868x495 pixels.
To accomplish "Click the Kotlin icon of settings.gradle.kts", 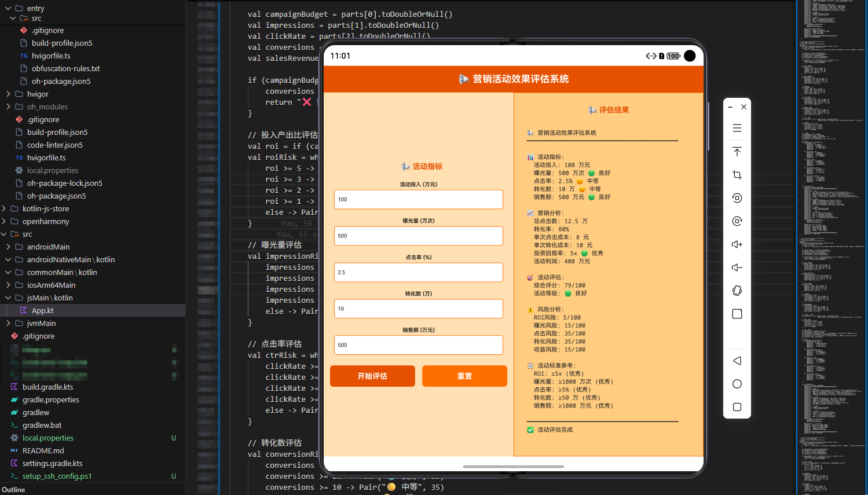I will click(14, 463).
